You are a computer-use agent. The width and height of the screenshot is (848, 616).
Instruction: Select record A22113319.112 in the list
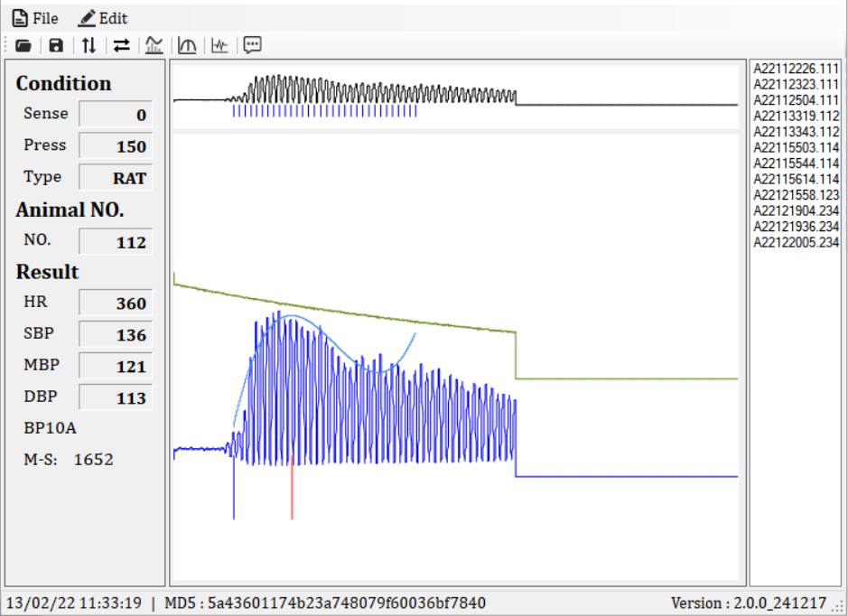pyautogui.click(x=796, y=116)
